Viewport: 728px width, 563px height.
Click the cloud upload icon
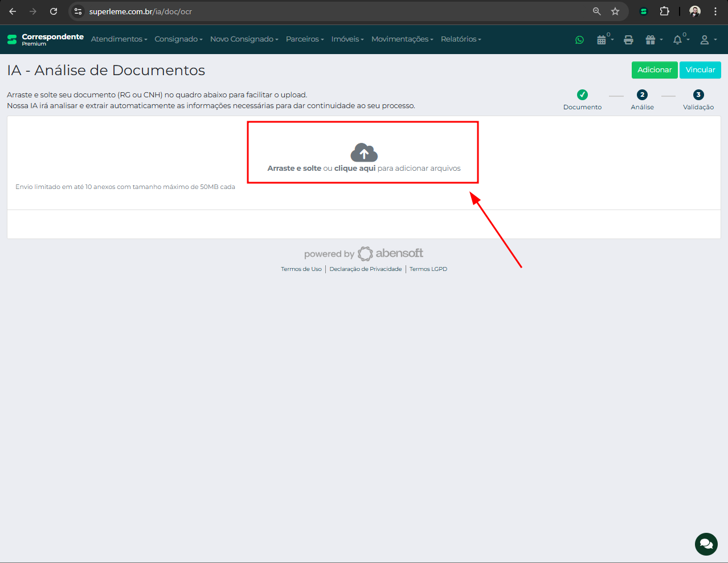[x=364, y=153]
